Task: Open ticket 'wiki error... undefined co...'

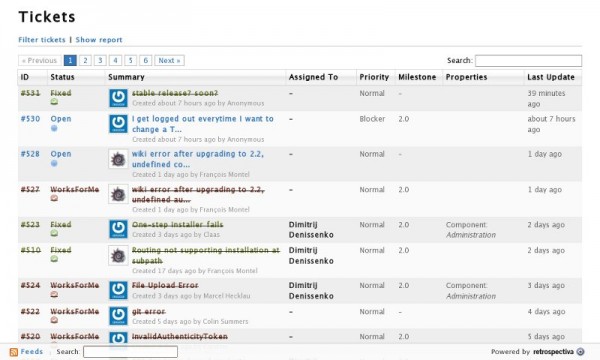Action: click(x=198, y=159)
